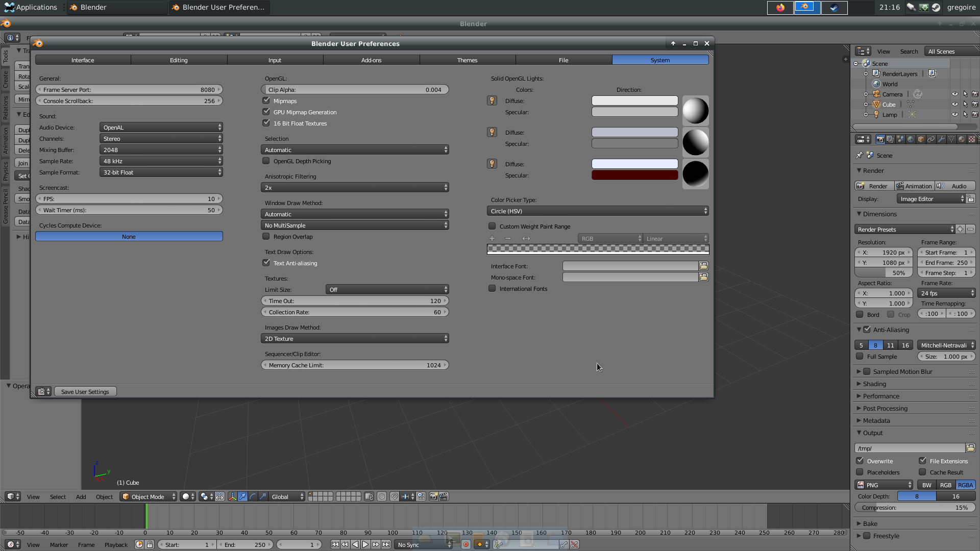980x551 pixels.
Task: Click the rotate manipulator arc icon
Action: [x=253, y=496]
